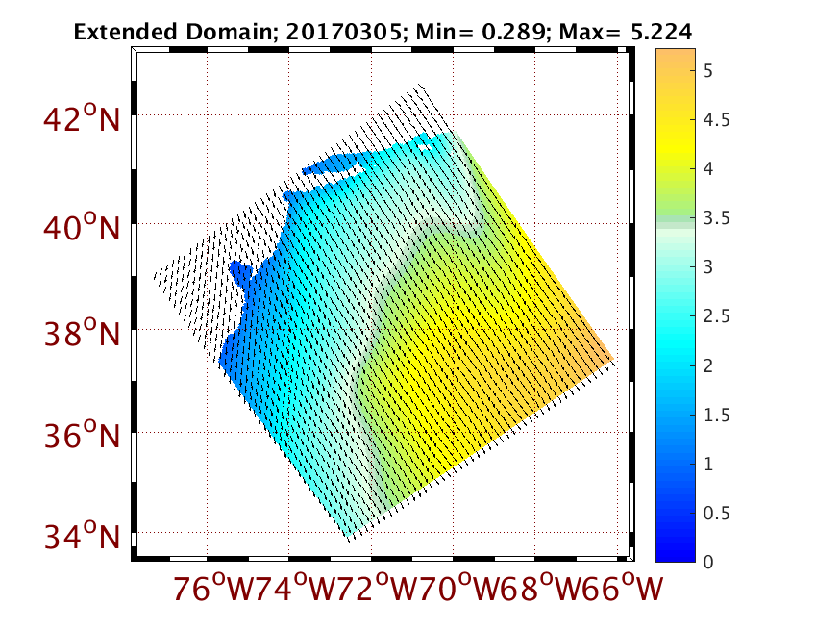Click the colorbar tick label 3.5

[716, 218]
